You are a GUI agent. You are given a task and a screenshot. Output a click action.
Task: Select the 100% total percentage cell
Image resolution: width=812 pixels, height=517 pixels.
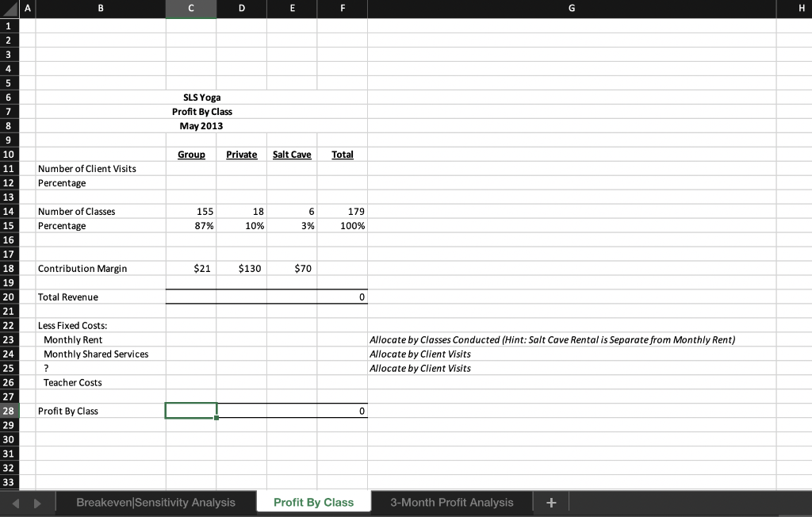(x=343, y=225)
